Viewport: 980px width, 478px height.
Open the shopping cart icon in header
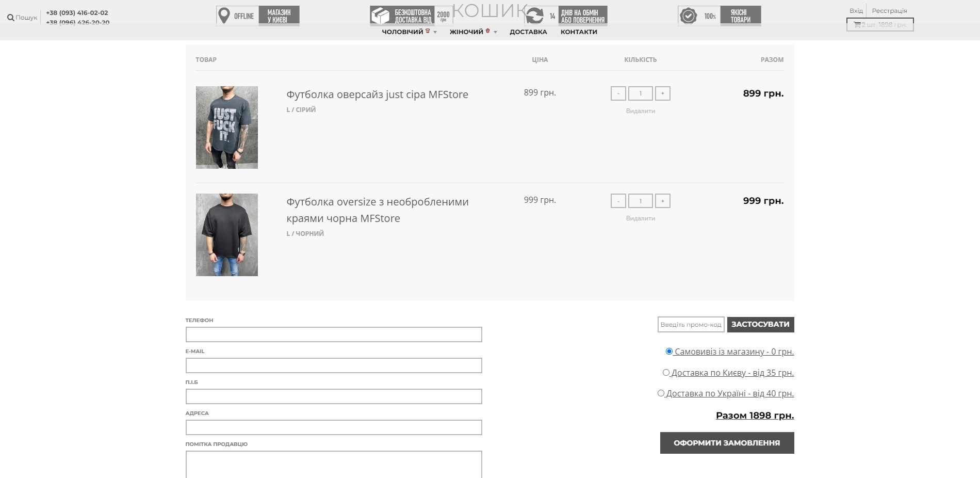(x=857, y=25)
